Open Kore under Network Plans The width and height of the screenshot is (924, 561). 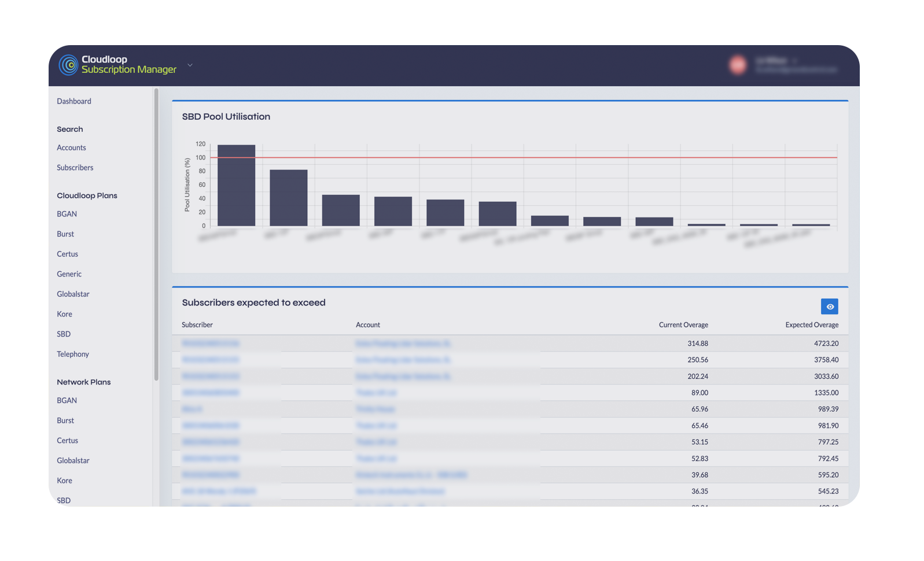[64, 481]
